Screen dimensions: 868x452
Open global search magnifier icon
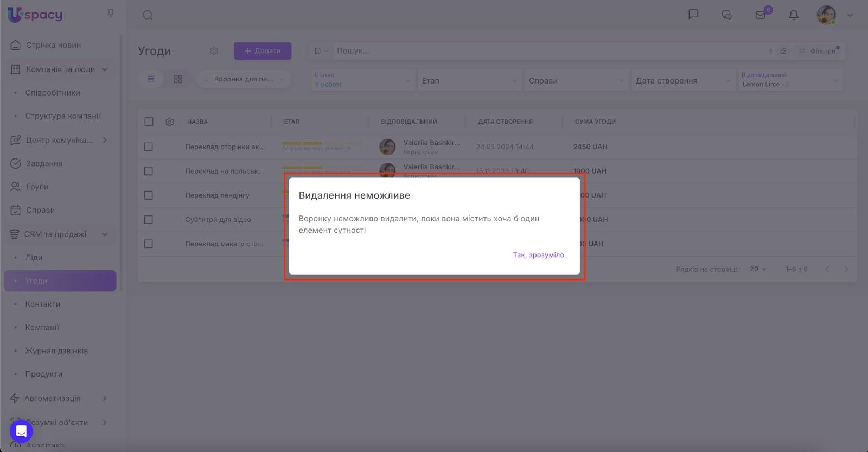click(148, 15)
